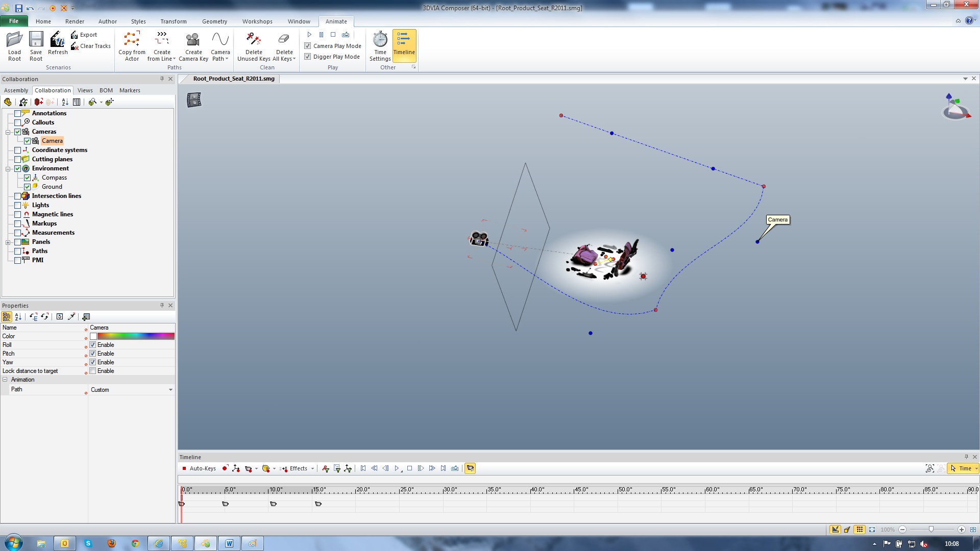The height and width of the screenshot is (551, 980).
Task: Toggle Auto-Keys in timeline
Action: (x=199, y=468)
